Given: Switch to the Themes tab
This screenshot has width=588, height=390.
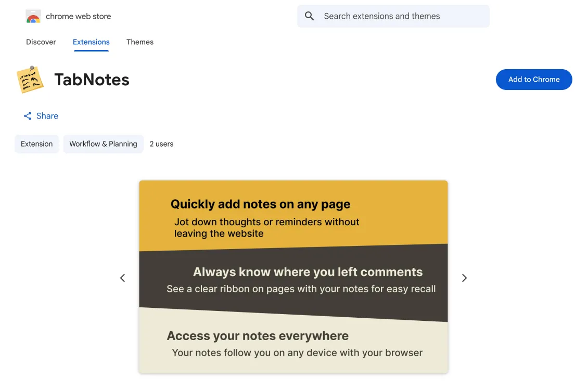Looking at the screenshot, I should pyautogui.click(x=139, y=42).
